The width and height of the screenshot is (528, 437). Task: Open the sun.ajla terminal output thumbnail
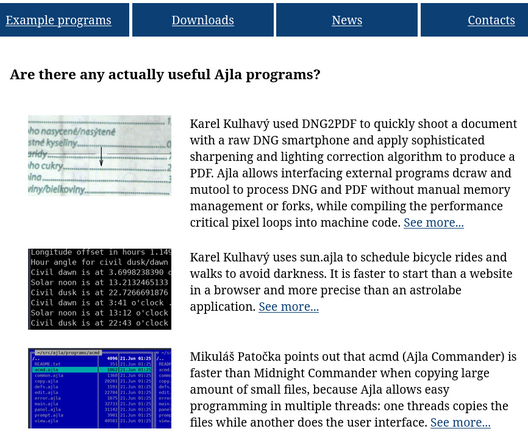[x=100, y=289]
